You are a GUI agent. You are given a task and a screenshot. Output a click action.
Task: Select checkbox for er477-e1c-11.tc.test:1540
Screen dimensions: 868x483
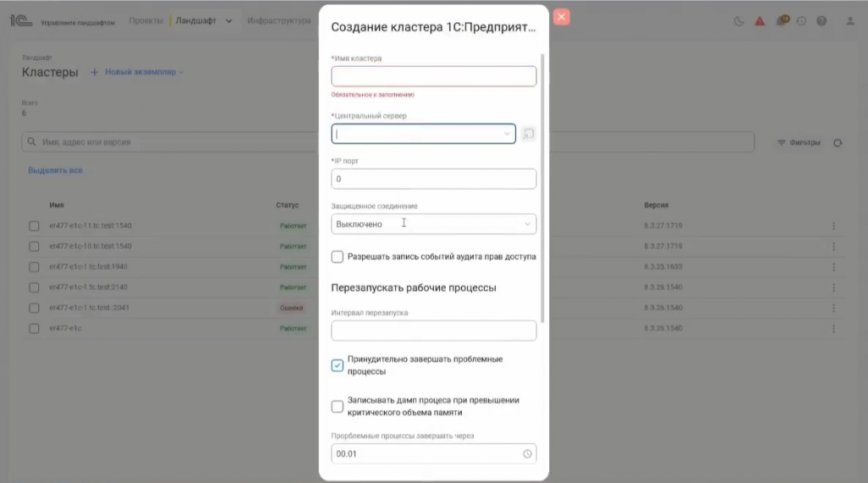point(34,225)
